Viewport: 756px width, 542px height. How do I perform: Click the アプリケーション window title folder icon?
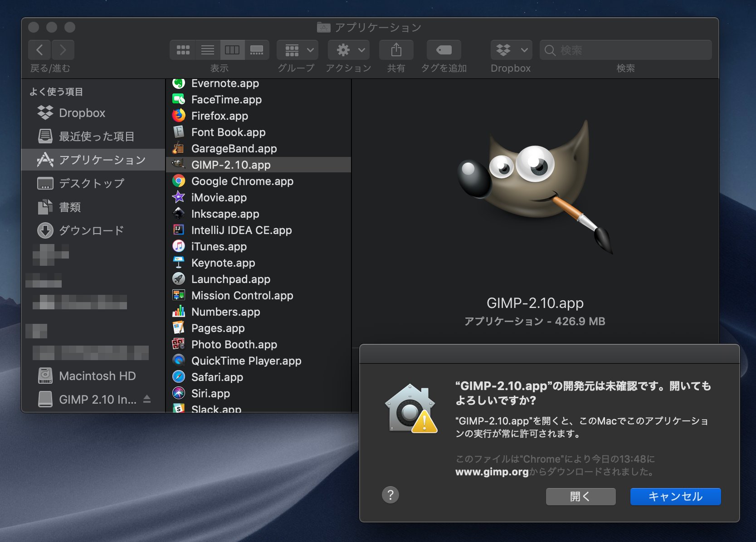pyautogui.click(x=323, y=27)
